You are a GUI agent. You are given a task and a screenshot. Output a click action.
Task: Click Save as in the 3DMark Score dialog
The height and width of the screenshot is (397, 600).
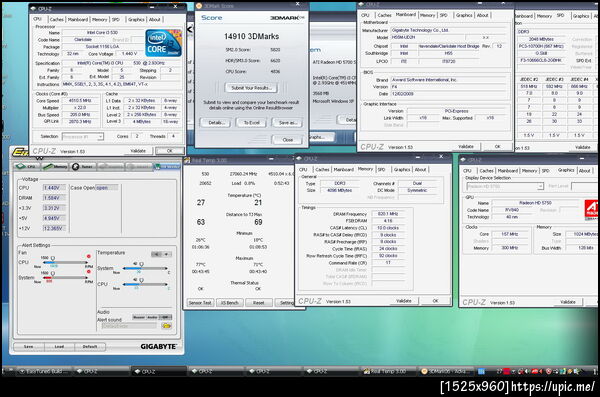coord(287,123)
